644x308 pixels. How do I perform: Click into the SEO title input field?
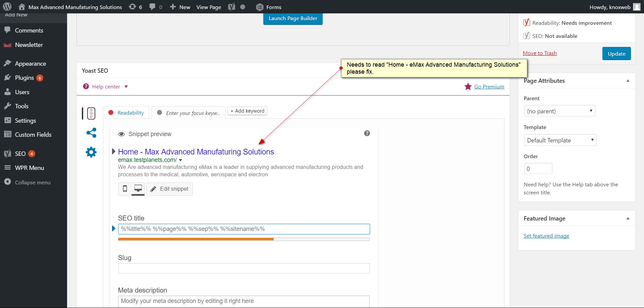[244, 229]
